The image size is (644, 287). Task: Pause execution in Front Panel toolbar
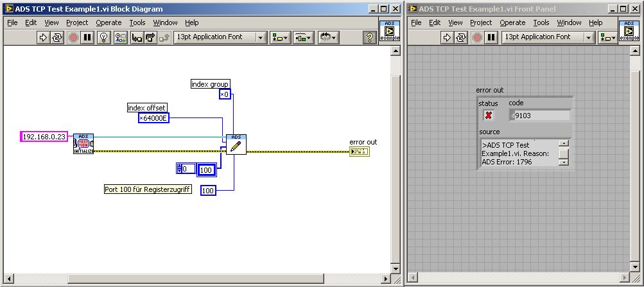pyautogui.click(x=491, y=38)
